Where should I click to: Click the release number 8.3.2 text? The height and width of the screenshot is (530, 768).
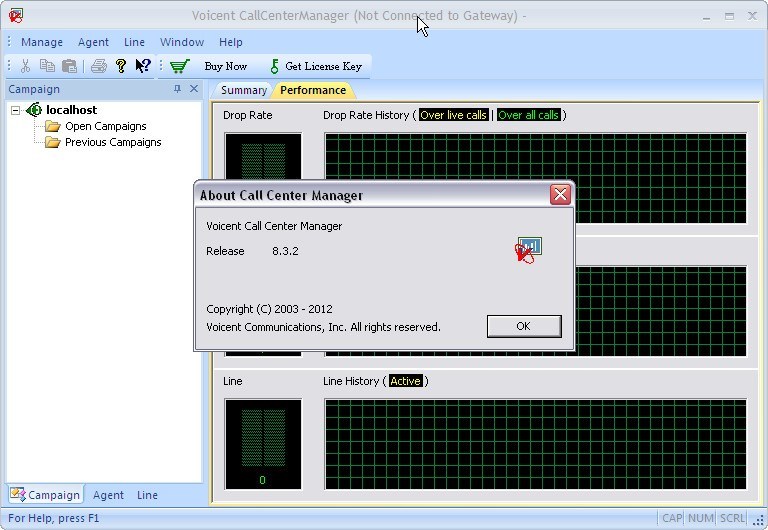coord(285,251)
